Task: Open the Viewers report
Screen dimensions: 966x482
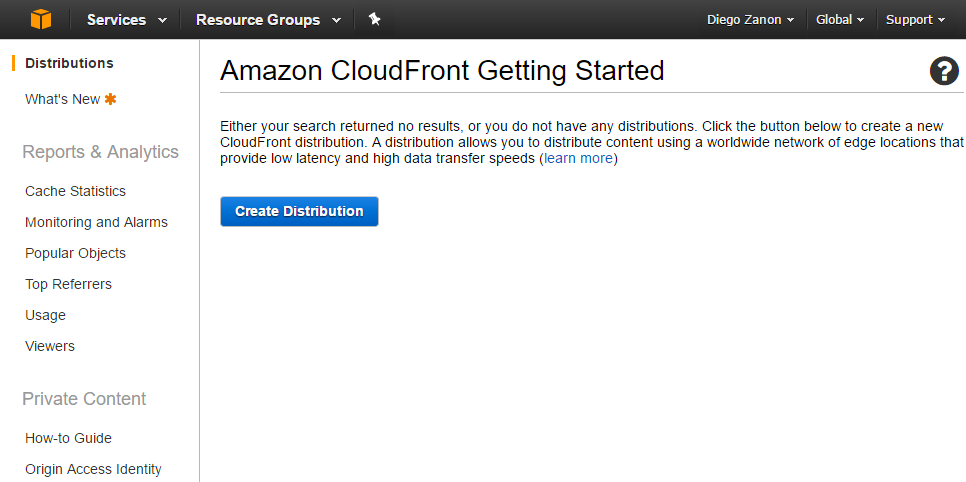Action: tap(50, 346)
